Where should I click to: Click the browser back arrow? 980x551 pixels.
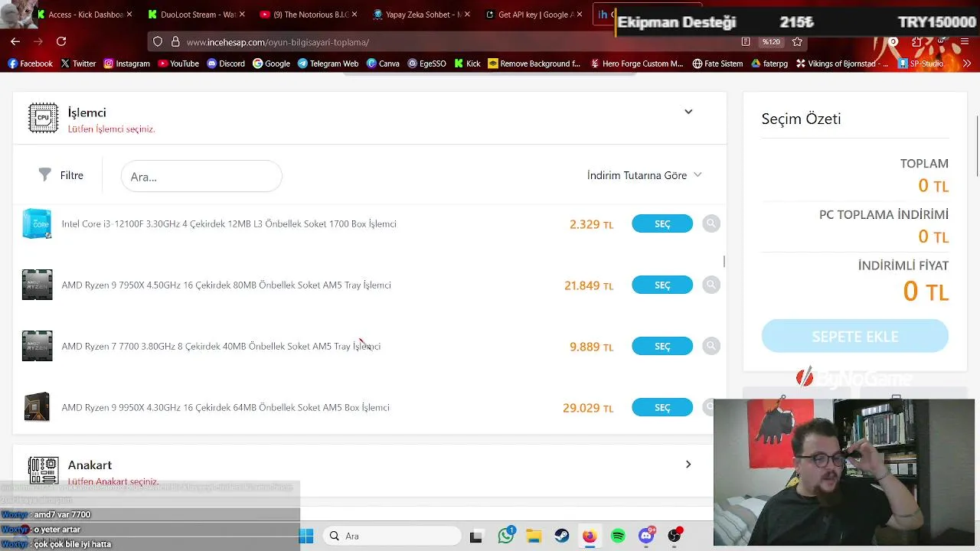[15, 41]
